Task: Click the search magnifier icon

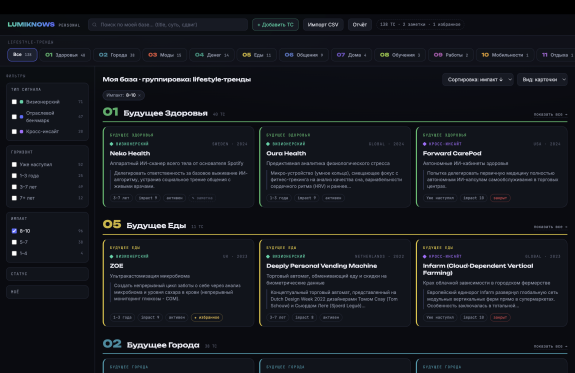Action: tap(94, 25)
